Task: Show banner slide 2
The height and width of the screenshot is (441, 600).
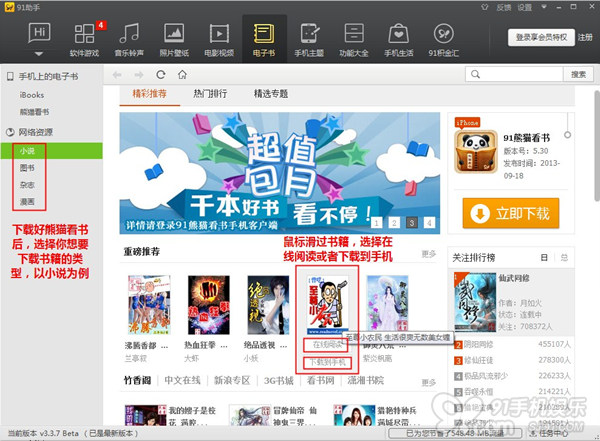Action: coord(394,222)
